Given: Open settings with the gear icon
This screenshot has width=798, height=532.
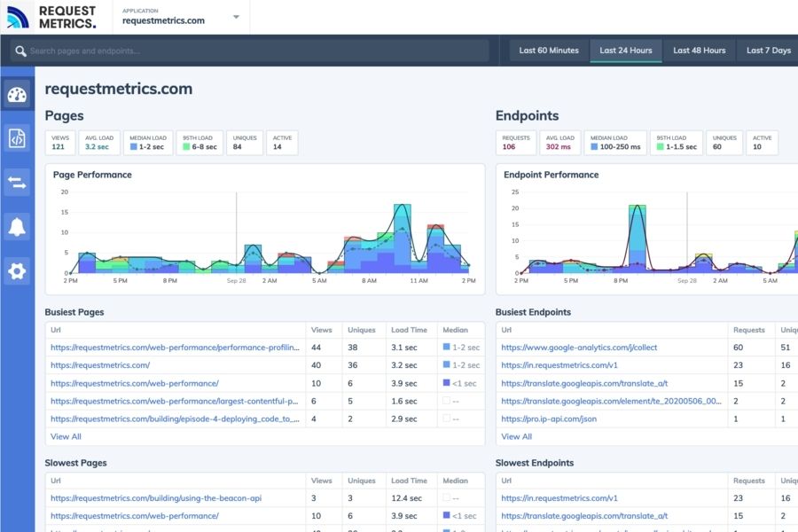Looking at the screenshot, I should 17,270.
